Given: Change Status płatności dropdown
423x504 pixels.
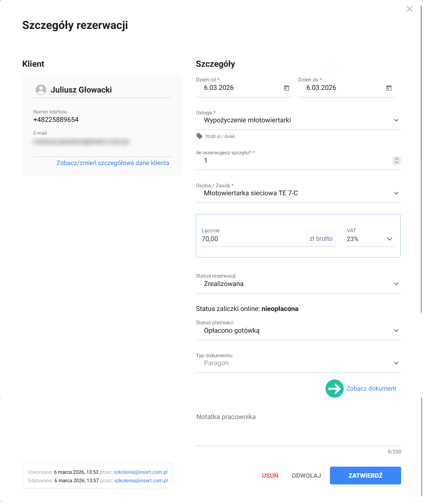Looking at the screenshot, I should [396, 331].
